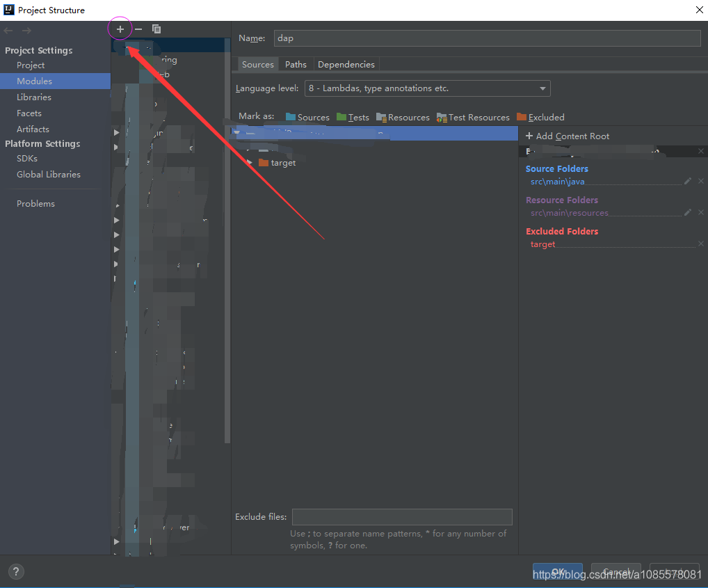Switch to the Paths tab
708x588 pixels.
point(296,65)
